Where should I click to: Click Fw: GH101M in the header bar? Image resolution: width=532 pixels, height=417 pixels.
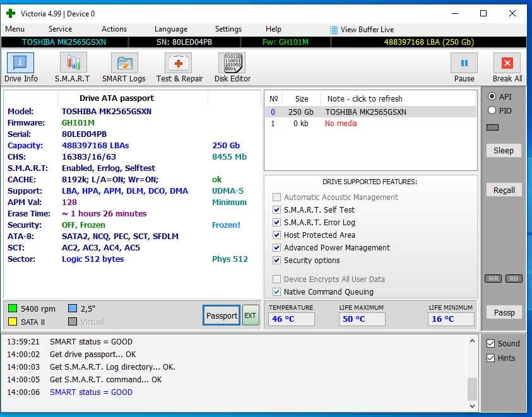click(x=285, y=42)
